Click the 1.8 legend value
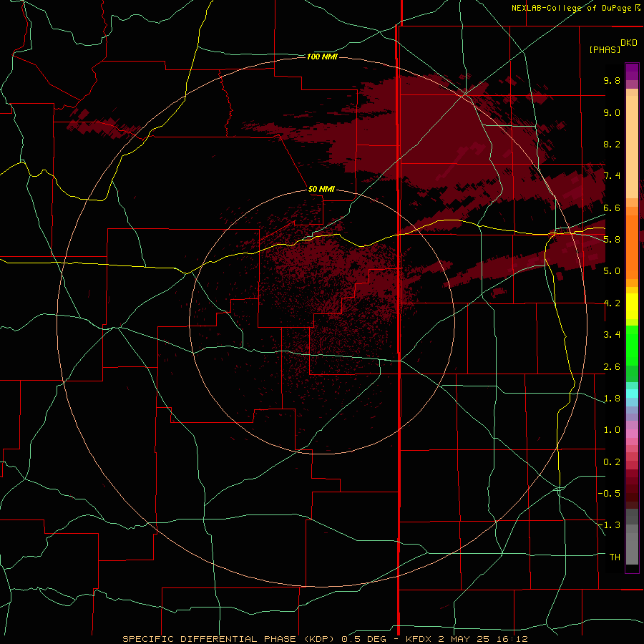 612,399
